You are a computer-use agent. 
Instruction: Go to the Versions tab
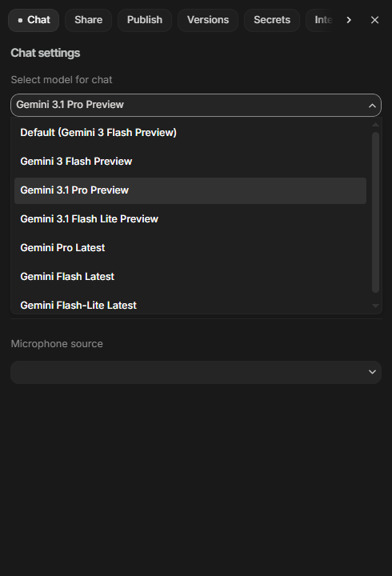(x=208, y=20)
